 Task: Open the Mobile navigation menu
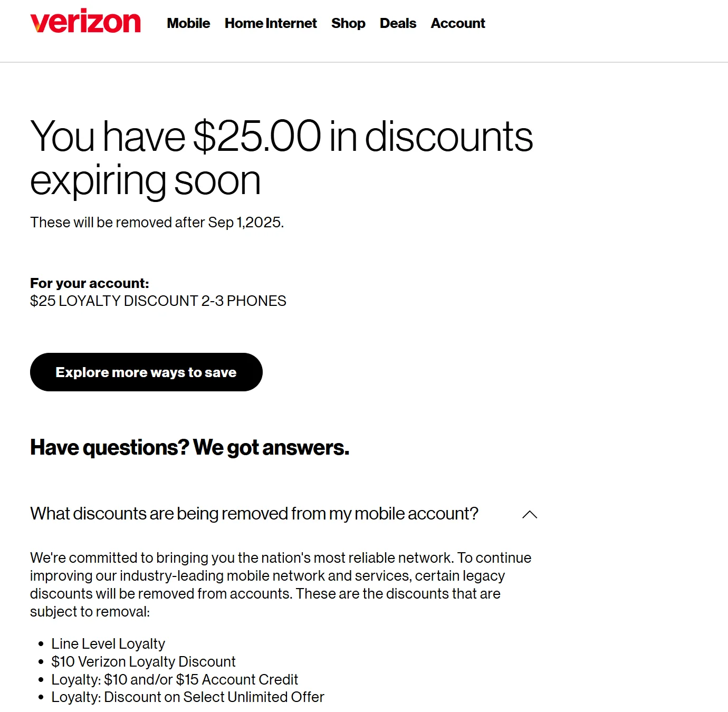pos(188,23)
